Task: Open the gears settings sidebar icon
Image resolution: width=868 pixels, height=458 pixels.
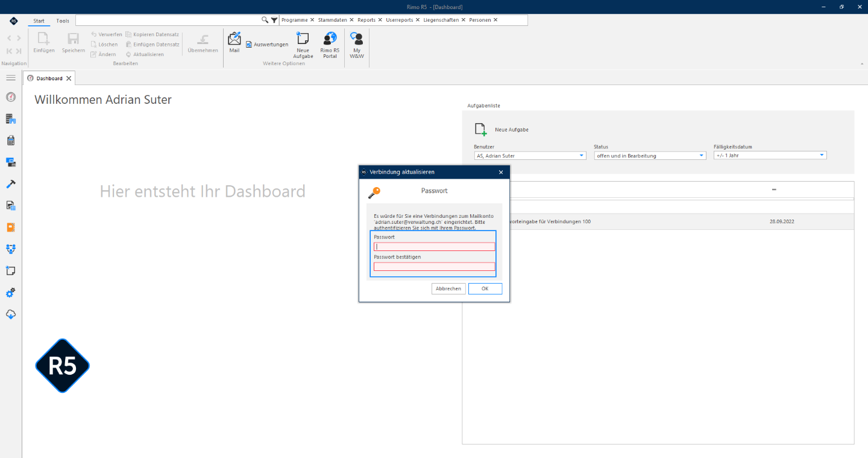Action: click(x=10, y=293)
